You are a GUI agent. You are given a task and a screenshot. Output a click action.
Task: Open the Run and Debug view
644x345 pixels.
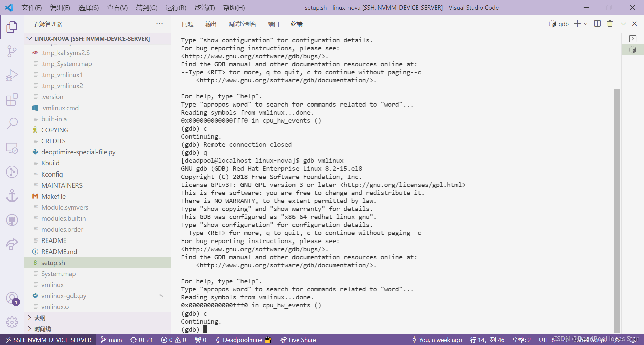click(12, 75)
